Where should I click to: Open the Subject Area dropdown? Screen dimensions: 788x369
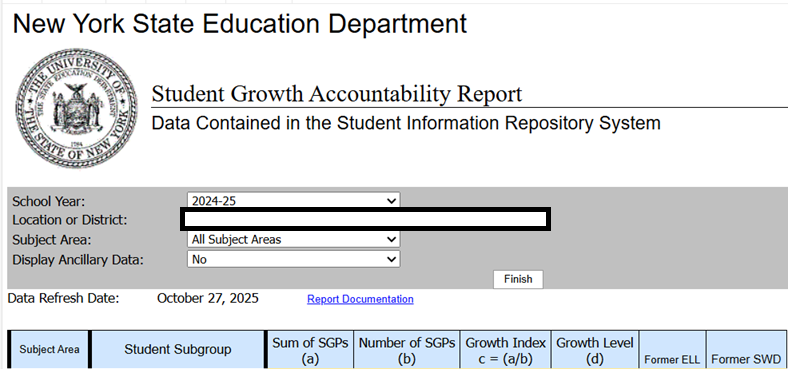(293, 239)
